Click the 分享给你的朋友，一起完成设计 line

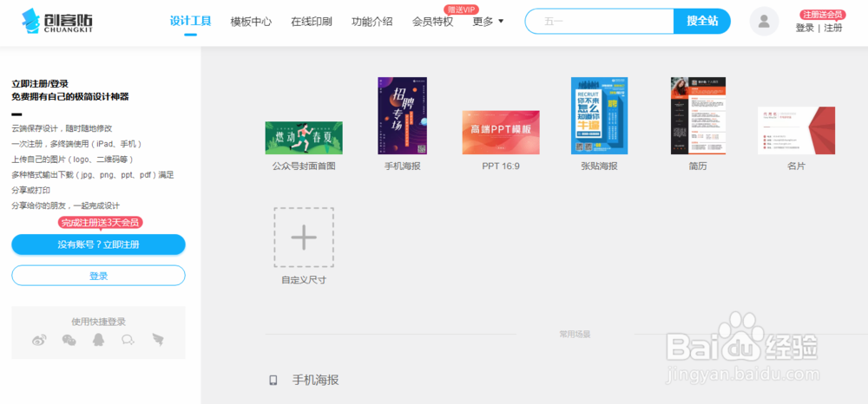pos(66,205)
